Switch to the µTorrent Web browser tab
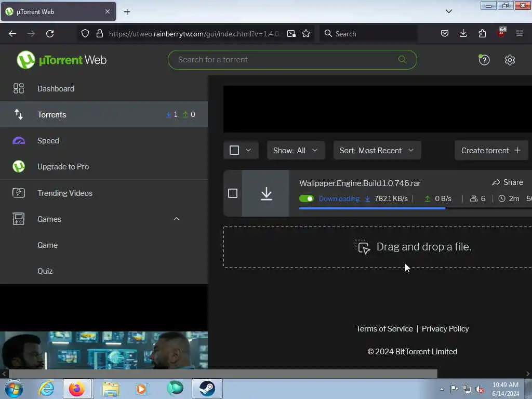 click(58, 12)
